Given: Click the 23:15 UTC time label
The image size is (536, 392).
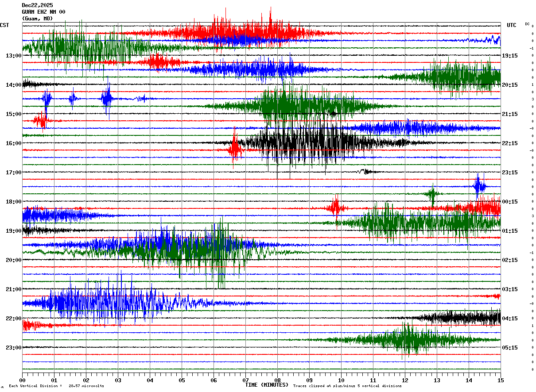Looking at the screenshot, I should 510,173.
